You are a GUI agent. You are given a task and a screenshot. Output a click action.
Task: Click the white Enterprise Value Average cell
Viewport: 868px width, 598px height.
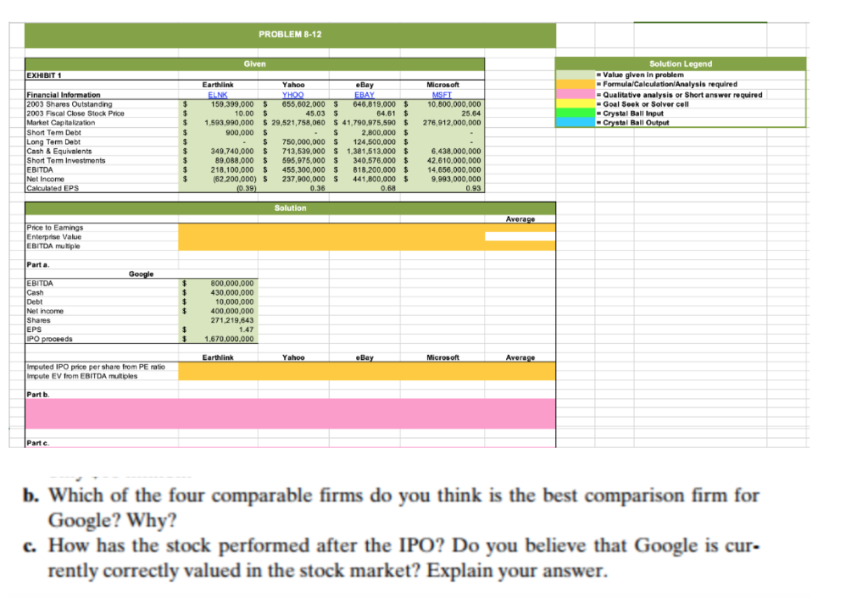tap(520, 237)
